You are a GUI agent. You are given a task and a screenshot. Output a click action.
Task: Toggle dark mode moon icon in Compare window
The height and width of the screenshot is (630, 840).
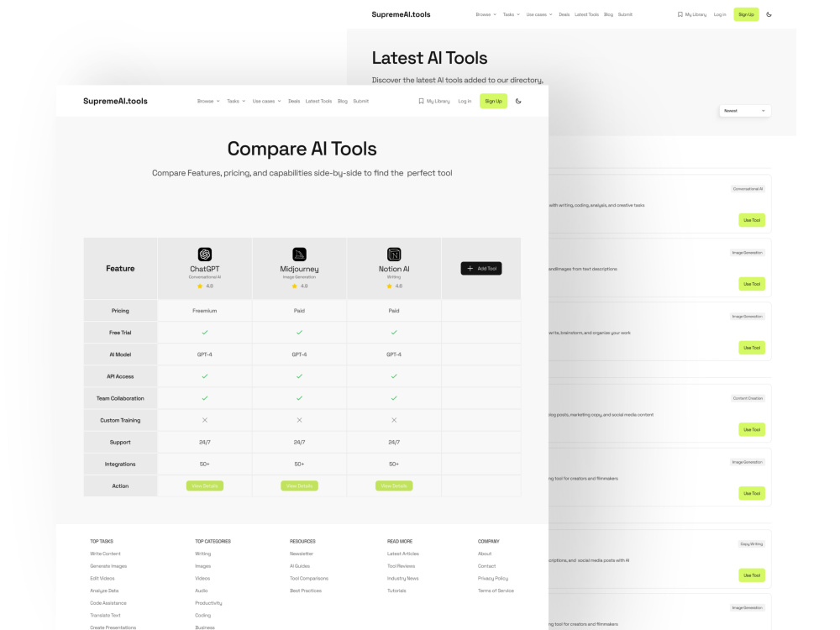[518, 101]
